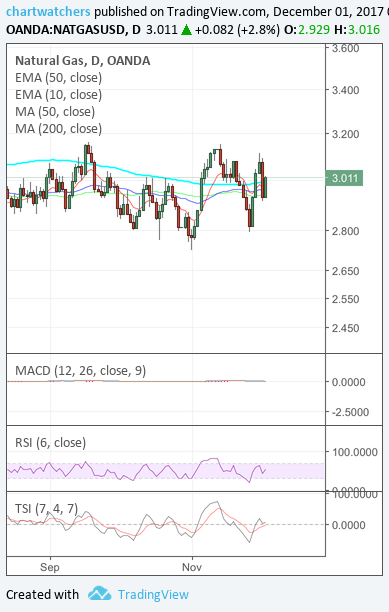Click the TradingView cloud logo icon
The image size is (389, 612).
[99, 594]
